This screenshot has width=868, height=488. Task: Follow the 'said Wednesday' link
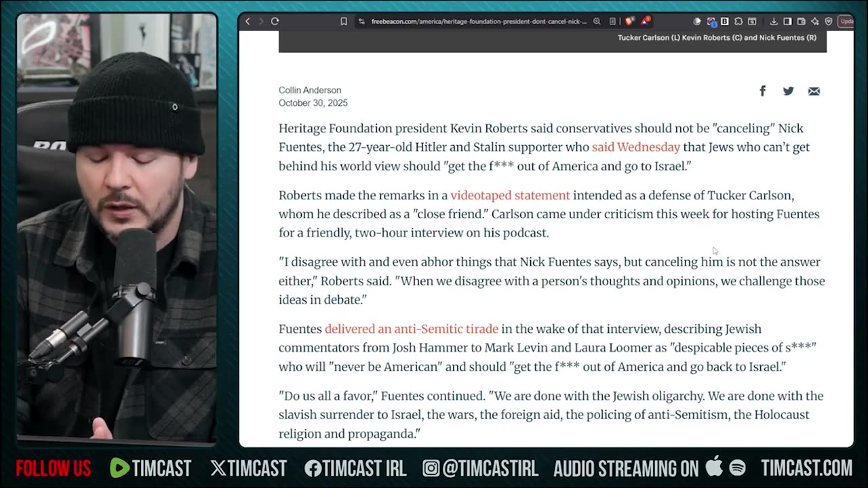tap(636, 147)
